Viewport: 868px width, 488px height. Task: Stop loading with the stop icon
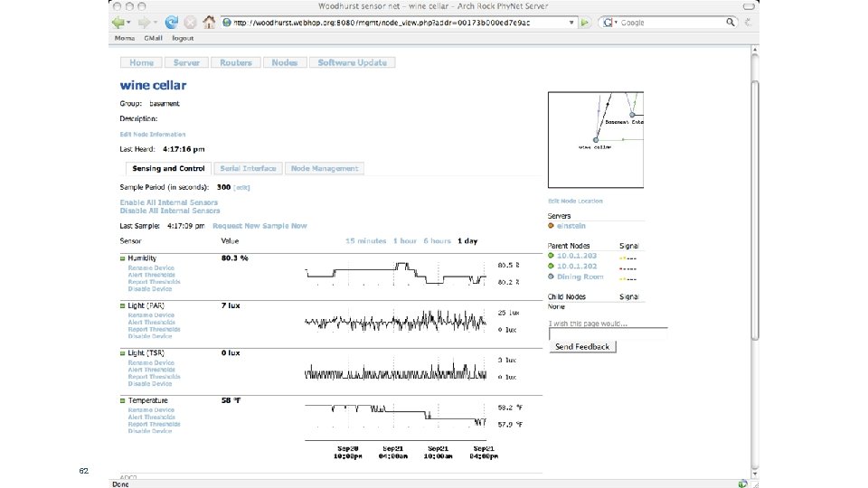pyautogui.click(x=190, y=23)
